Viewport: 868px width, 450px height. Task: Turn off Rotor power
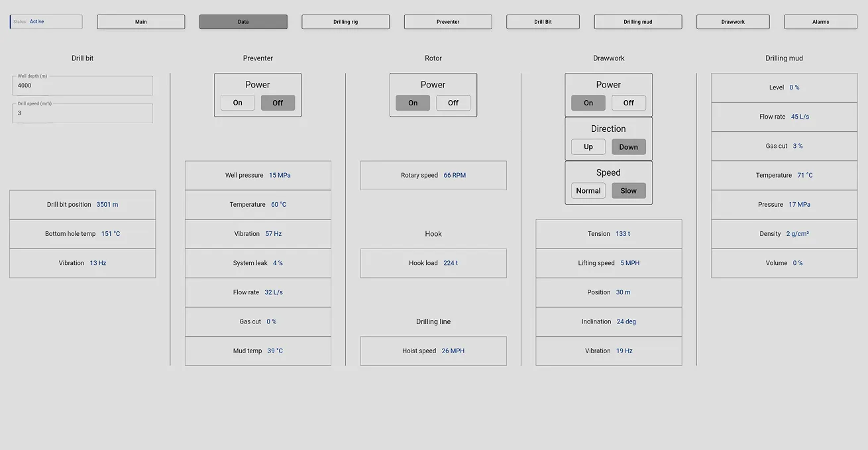(453, 103)
